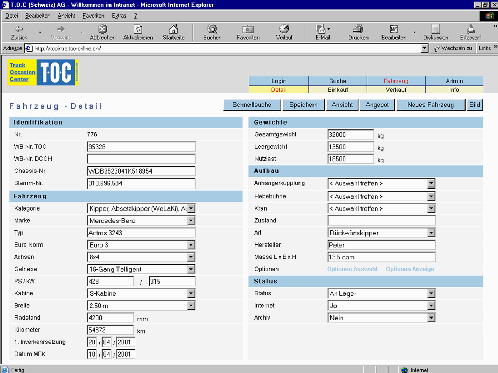The height and width of the screenshot is (373, 498).
Task: Click the Internet Explorer title bar icon
Action: pos(5,5)
